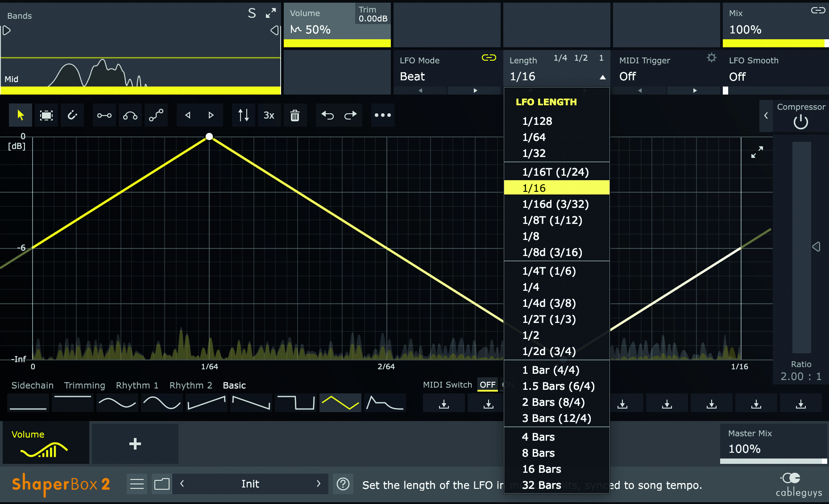Click the Init preset name
Screen dimensions: 829x504
click(x=250, y=484)
